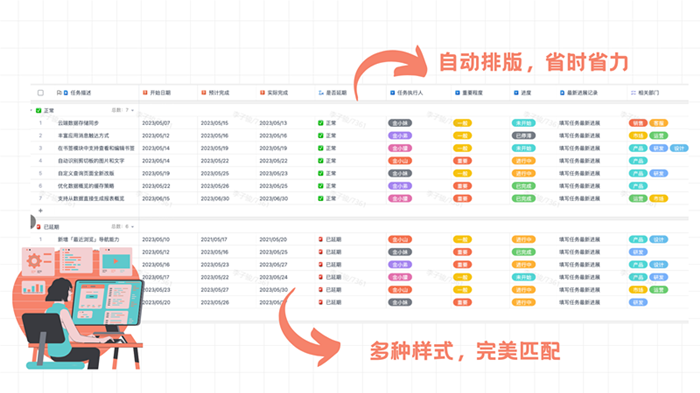700x393 pixels.
Task: Click the date icon of 实际完成 column
Action: (x=262, y=93)
